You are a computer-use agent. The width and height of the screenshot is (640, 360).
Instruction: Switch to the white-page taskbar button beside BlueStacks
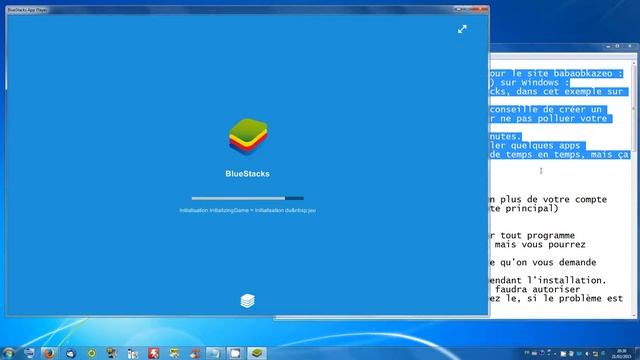tap(235, 353)
